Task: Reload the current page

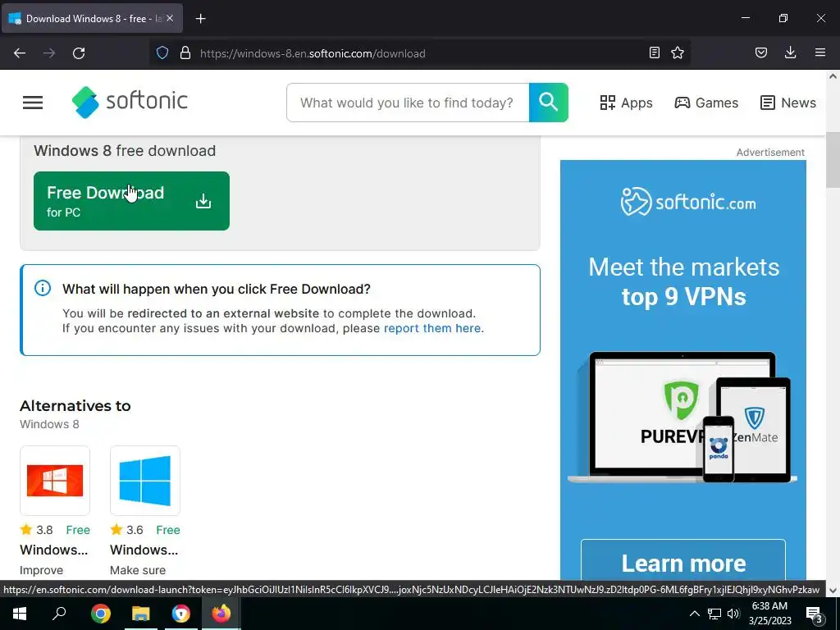Action: coord(79,53)
